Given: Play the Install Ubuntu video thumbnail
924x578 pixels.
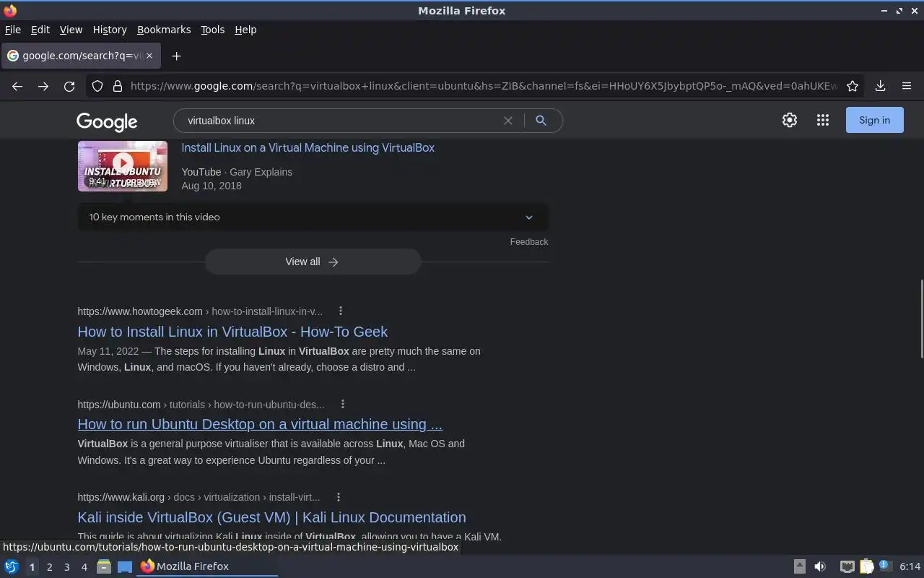Looking at the screenshot, I should (123, 166).
